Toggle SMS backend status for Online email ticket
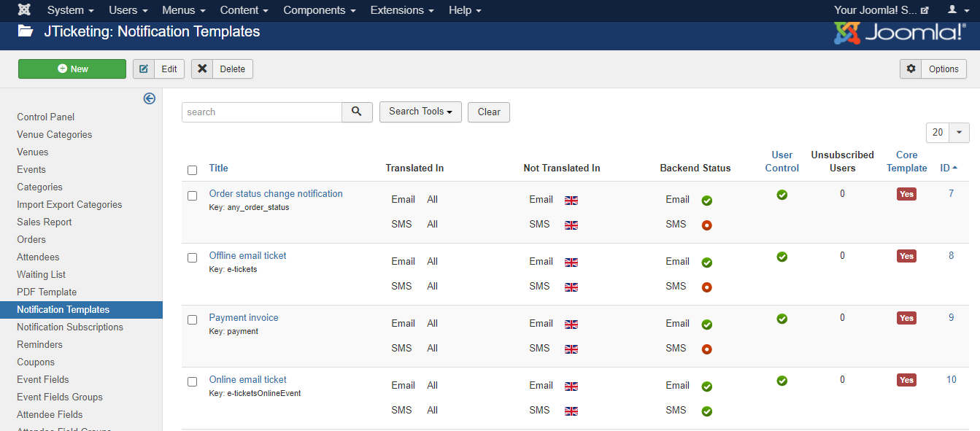Screen dimensions: 980x431 (706, 411)
